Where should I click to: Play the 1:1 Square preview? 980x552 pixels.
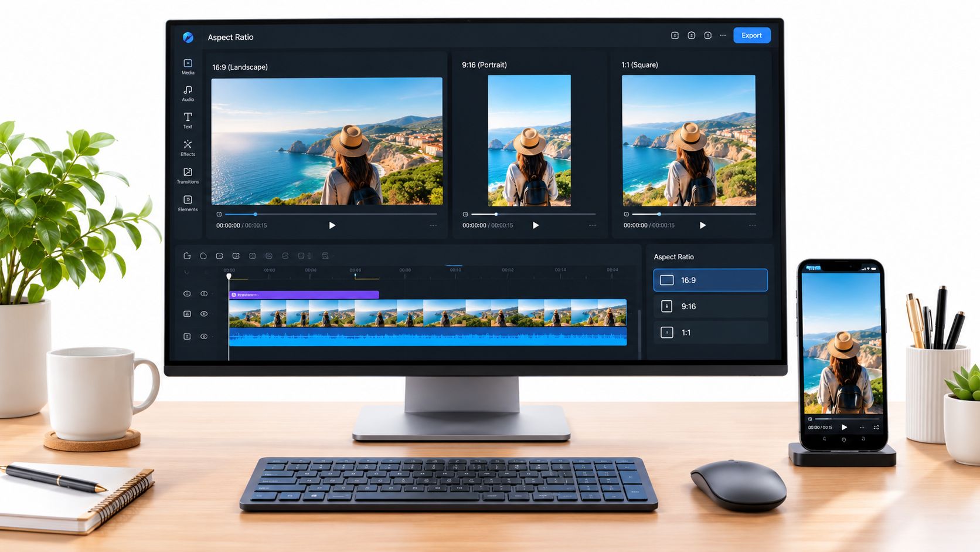click(703, 225)
